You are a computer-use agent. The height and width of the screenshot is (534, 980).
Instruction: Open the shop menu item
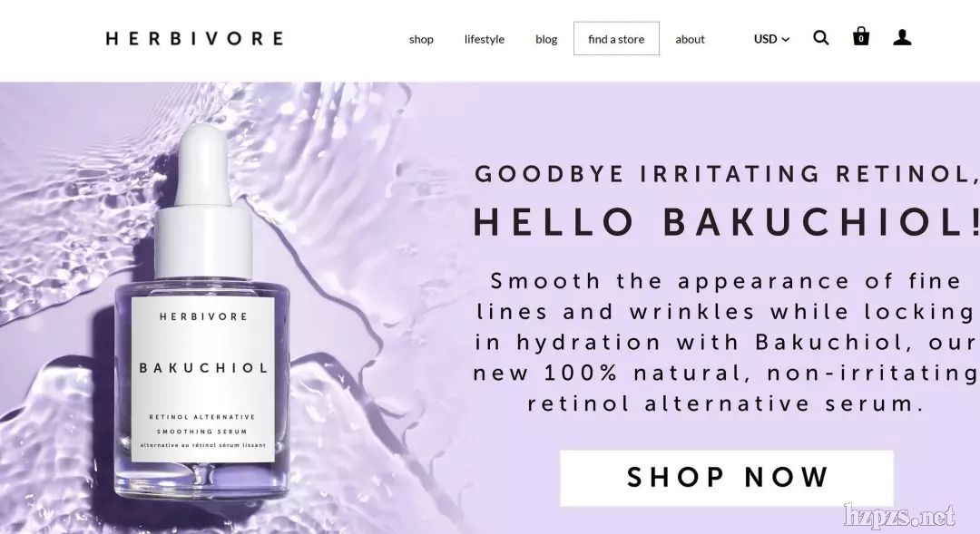tap(421, 39)
